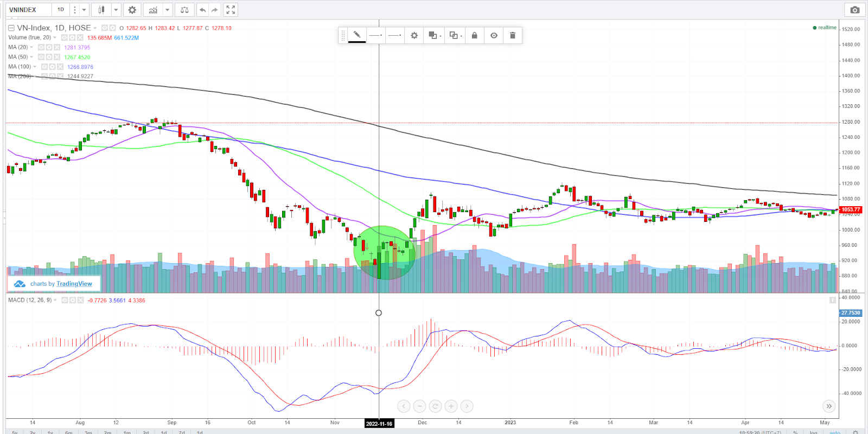Remove the MA (20) indicator

(x=57, y=48)
